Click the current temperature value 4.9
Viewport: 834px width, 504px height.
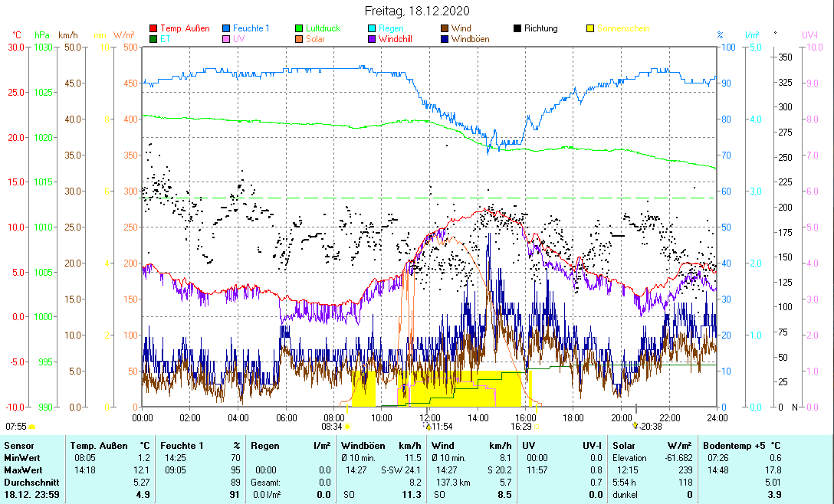143,495
